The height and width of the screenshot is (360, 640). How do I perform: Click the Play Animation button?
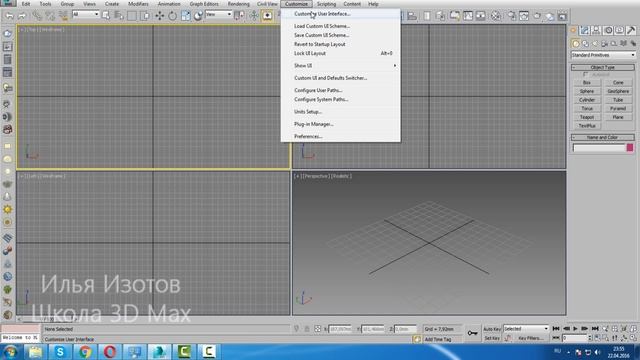[x=576, y=329]
